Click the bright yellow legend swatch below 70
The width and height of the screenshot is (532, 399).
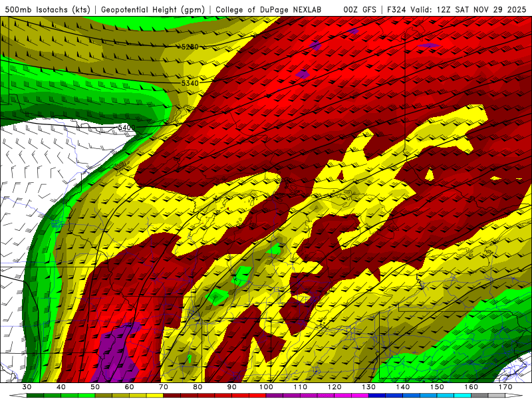coord(155,396)
